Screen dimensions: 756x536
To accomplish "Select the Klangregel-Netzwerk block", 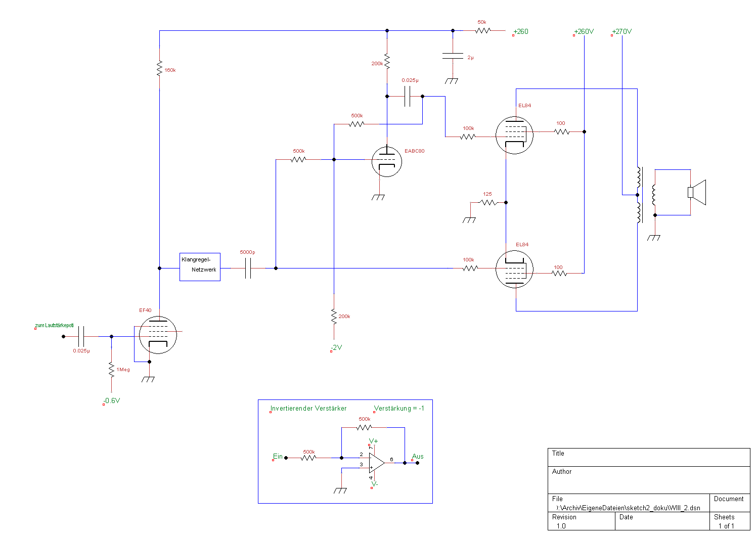I will click(200, 266).
